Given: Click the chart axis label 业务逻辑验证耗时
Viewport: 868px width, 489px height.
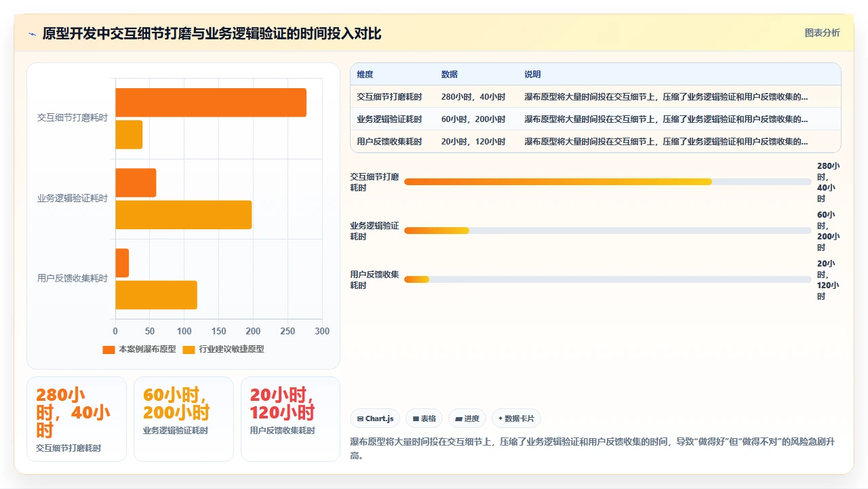Looking at the screenshot, I should pos(73,199).
